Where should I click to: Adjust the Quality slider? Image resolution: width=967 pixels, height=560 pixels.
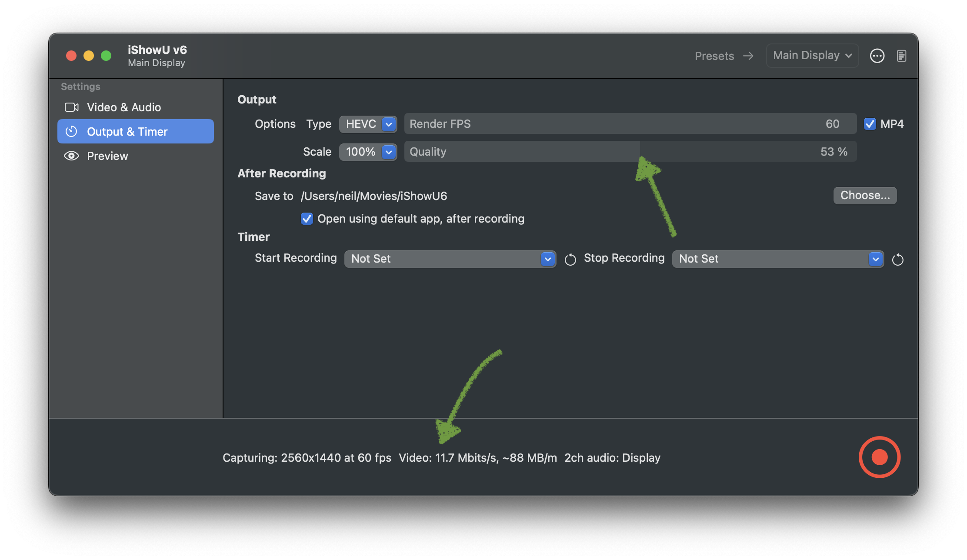coord(630,152)
